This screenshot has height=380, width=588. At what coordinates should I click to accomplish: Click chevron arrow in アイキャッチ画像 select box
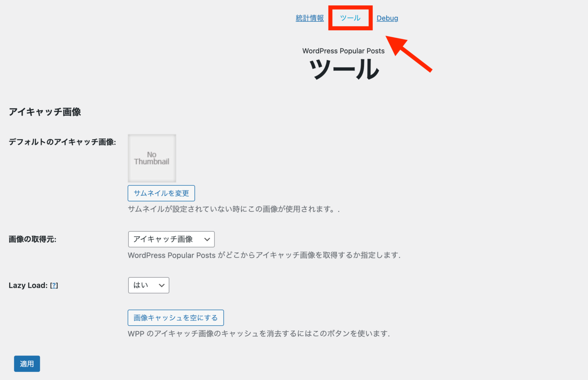[x=207, y=239]
